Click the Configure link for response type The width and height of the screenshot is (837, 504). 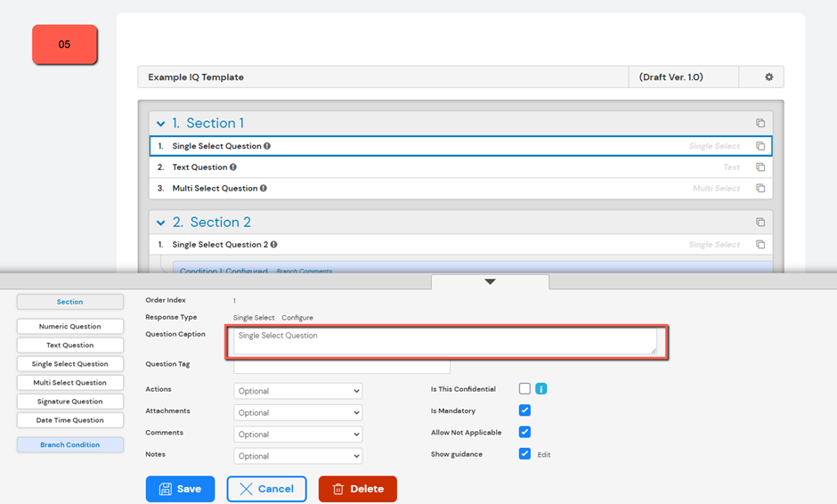pyautogui.click(x=297, y=318)
